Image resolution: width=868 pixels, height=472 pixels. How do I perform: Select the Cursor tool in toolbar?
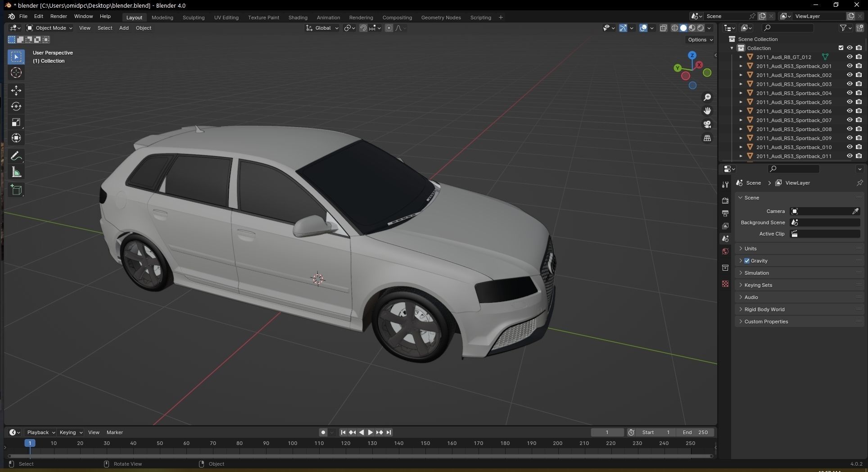click(x=16, y=73)
